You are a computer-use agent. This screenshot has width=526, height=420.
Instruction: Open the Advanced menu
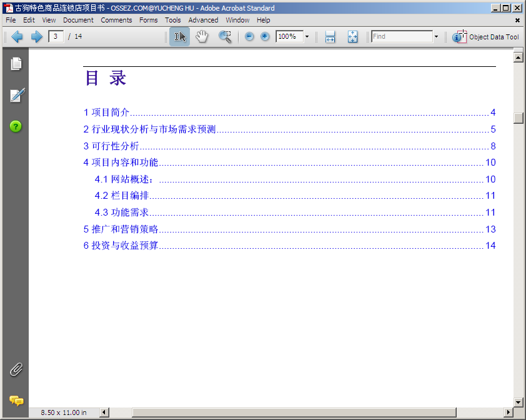(203, 20)
